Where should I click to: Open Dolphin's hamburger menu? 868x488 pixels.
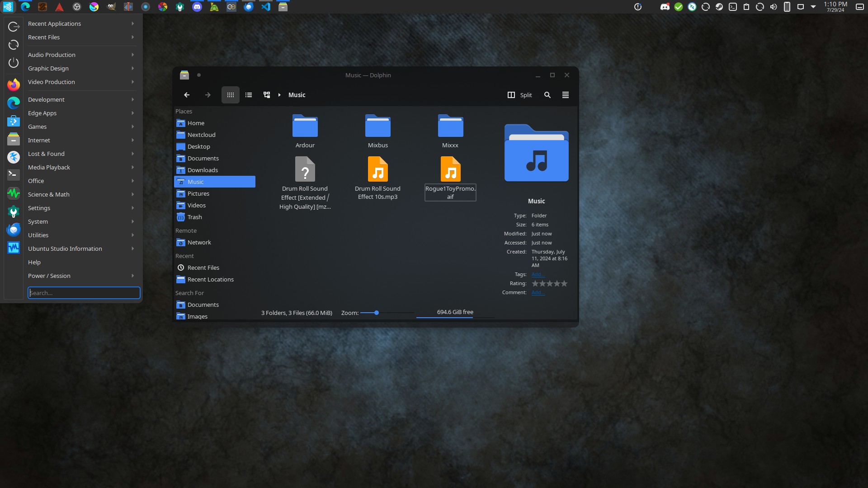[566, 95]
